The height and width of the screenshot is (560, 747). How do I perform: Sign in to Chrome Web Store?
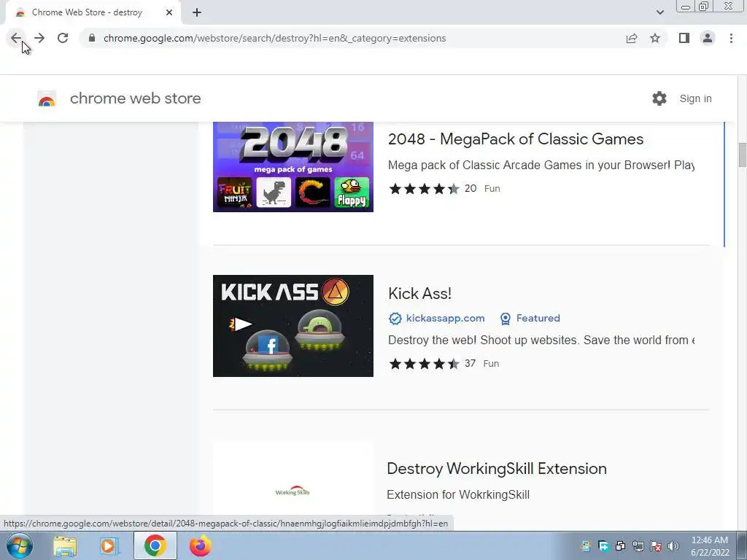pyautogui.click(x=695, y=98)
